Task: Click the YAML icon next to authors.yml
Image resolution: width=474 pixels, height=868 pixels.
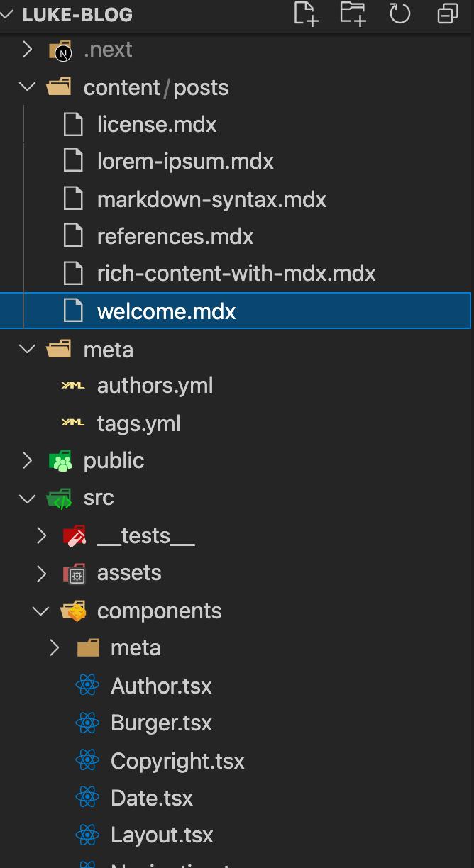Action: point(73,385)
